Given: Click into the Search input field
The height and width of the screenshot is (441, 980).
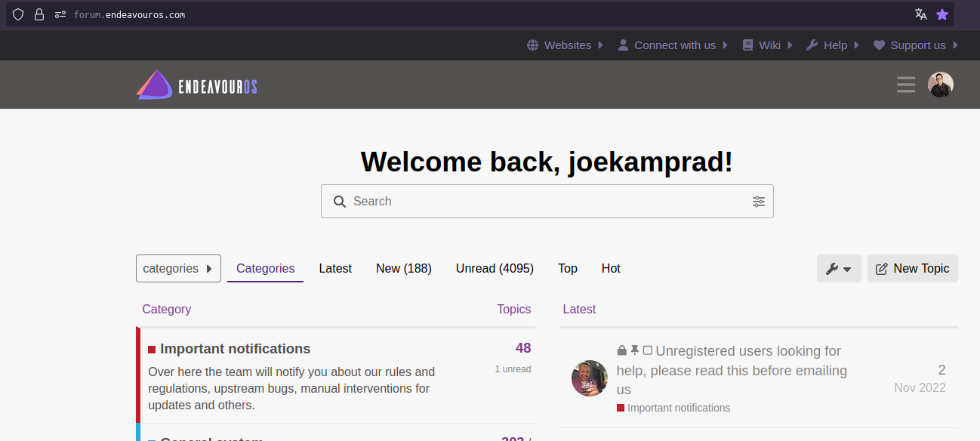Looking at the screenshot, I should 544,202.
